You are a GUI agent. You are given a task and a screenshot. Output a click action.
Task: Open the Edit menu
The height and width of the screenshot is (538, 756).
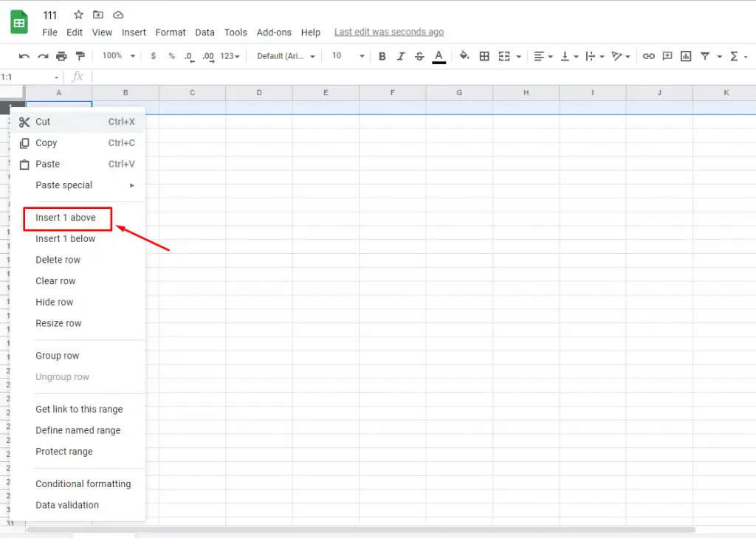75,32
